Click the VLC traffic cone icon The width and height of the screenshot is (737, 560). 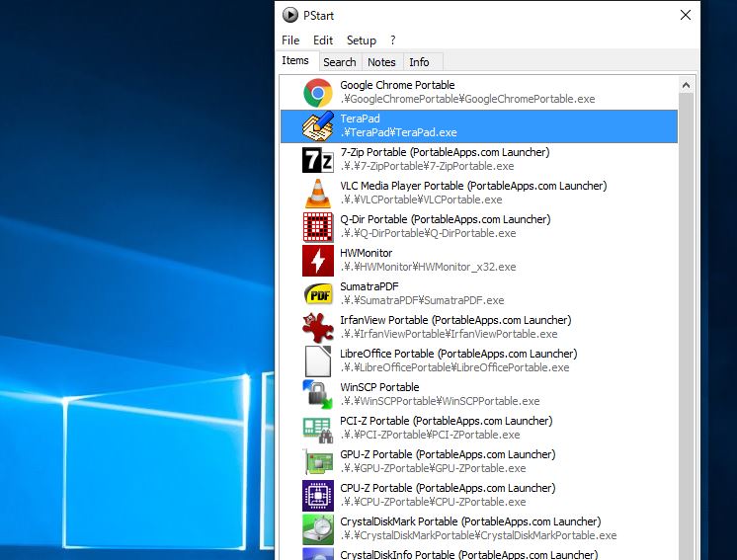tap(318, 194)
